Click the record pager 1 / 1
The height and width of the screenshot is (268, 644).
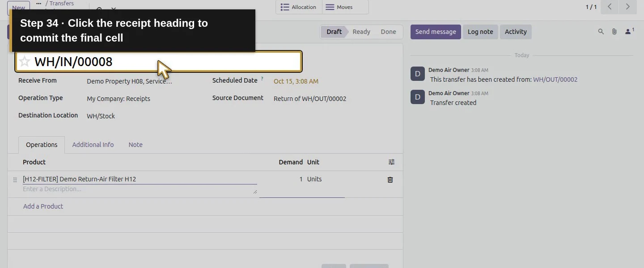(x=591, y=7)
